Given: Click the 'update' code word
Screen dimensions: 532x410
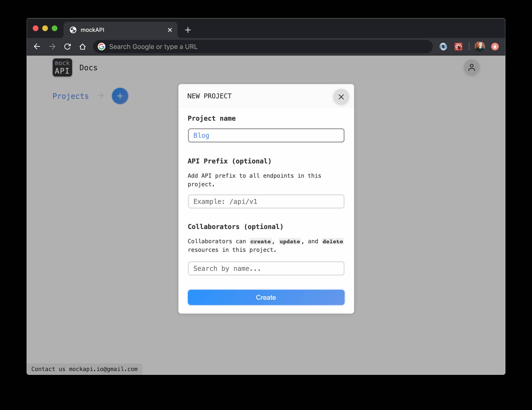Looking at the screenshot, I should (x=290, y=242).
